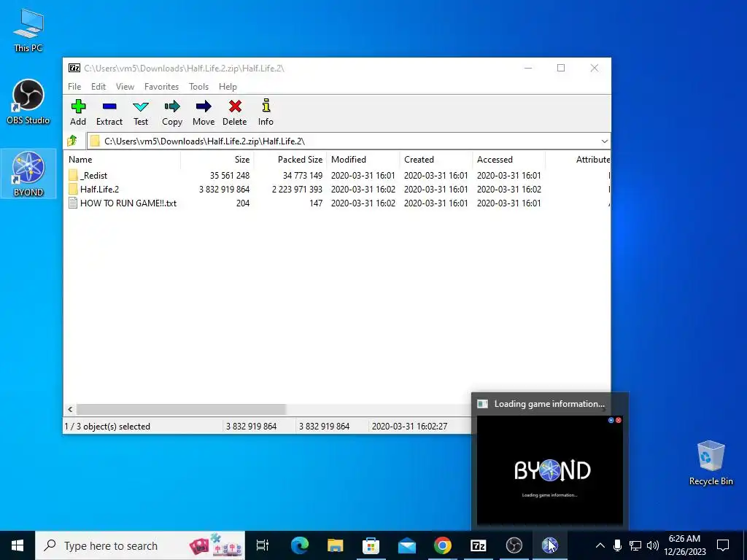747x560 pixels.
Task: Click status bar date 2020-03-31 16:02:27
Action: click(x=409, y=426)
